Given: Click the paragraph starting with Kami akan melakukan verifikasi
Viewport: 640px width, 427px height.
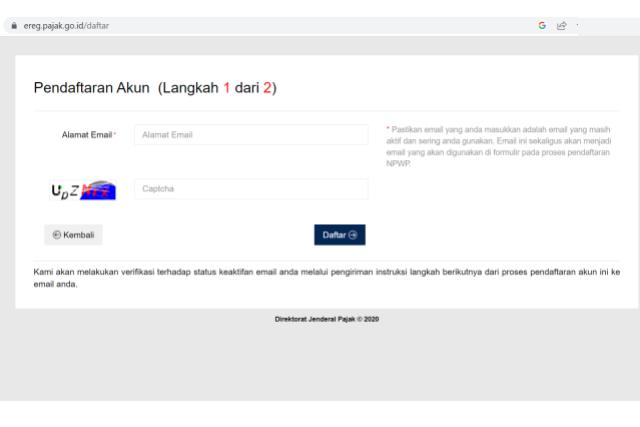Looking at the screenshot, I should [327, 278].
